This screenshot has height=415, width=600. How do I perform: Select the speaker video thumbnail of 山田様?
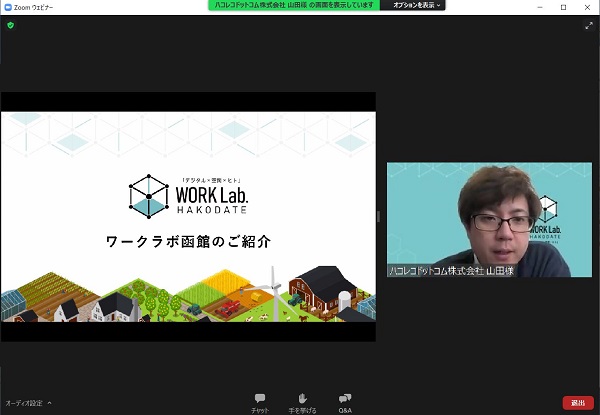[x=489, y=220]
